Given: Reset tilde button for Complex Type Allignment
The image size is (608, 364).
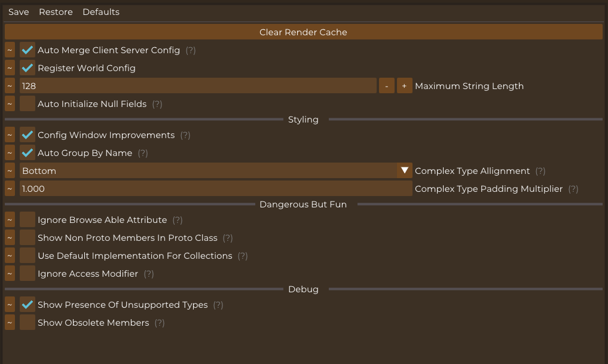Looking at the screenshot, I should coord(10,170).
